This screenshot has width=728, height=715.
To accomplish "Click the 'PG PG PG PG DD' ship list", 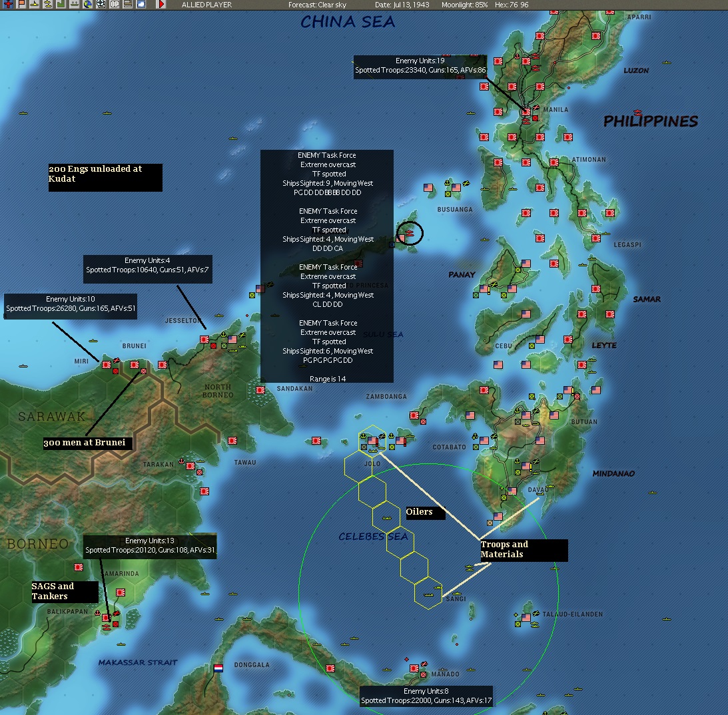I will [x=328, y=361].
